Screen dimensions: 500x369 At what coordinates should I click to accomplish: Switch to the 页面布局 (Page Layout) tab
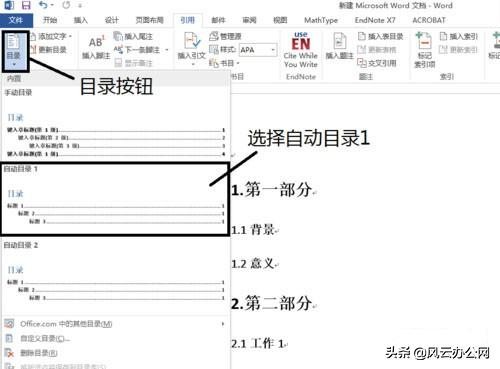tap(149, 20)
